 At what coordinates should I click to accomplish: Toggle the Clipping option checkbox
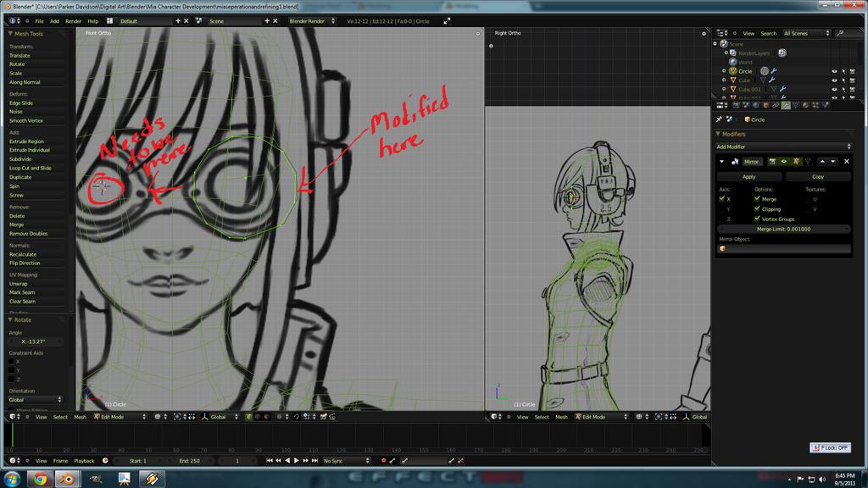pyautogui.click(x=757, y=209)
